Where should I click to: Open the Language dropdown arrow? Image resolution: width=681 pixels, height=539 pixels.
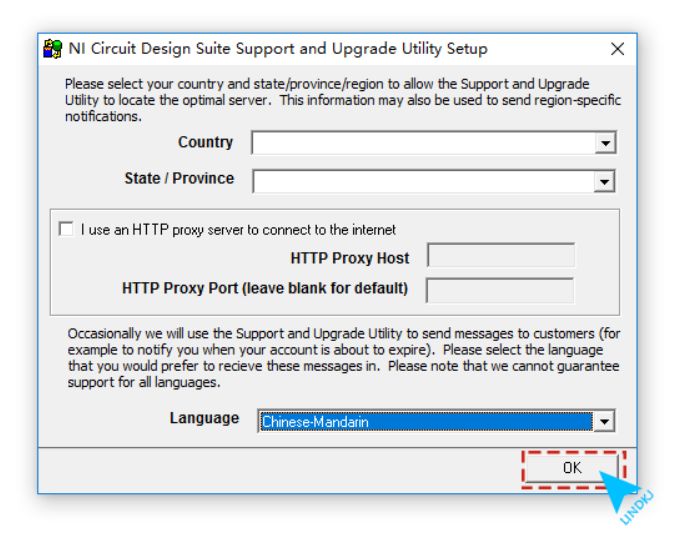pyautogui.click(x=604, y=421)
